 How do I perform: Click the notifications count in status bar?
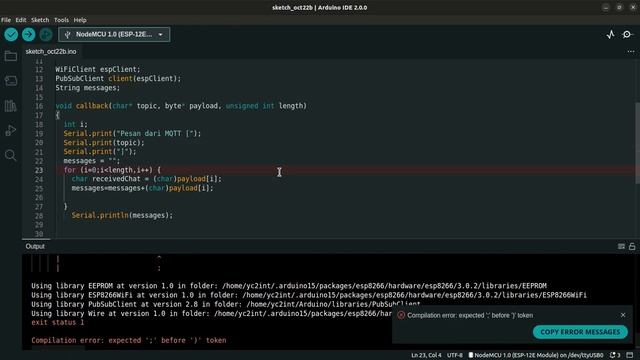[615, 355]
